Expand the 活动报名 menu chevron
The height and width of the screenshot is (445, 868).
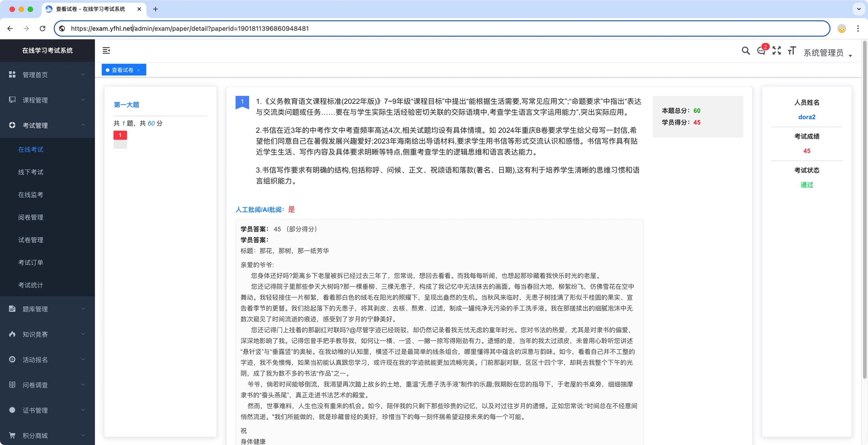pos(83,360)
